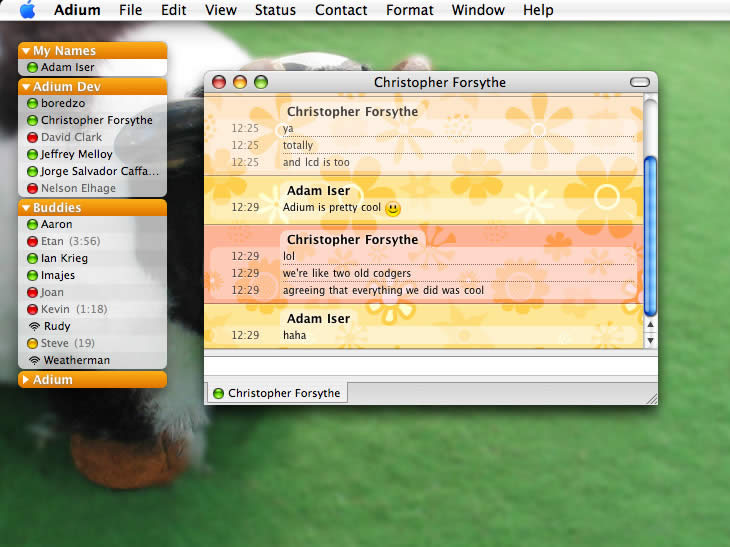Collapse the Buddies group triangle

[26, 208]
